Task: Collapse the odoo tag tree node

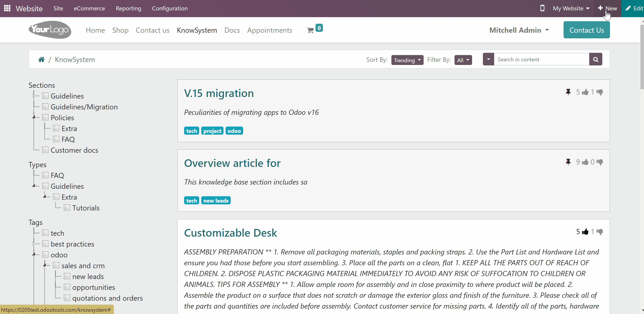Action: pyautogui.click(x=34, y=254)
